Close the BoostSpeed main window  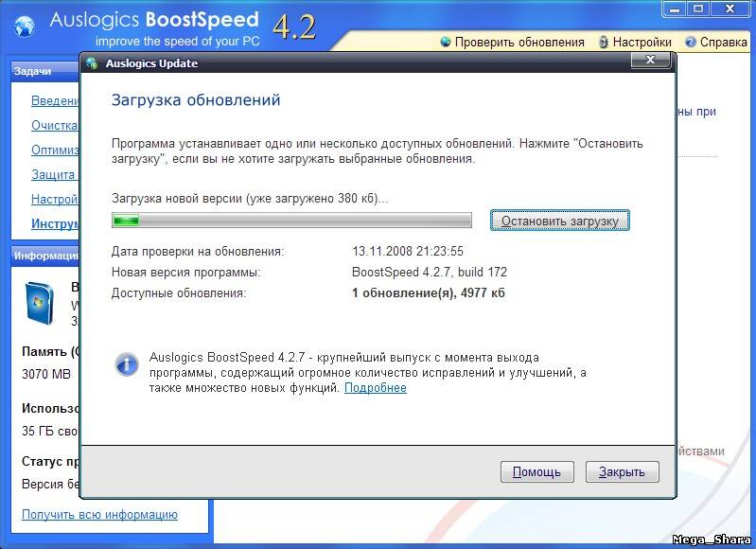[x=730, y=9]
